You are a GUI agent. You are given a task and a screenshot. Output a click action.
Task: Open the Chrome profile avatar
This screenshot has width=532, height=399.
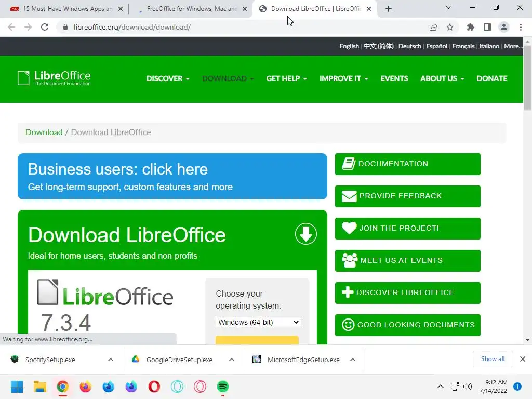click(x=504, y=27)
